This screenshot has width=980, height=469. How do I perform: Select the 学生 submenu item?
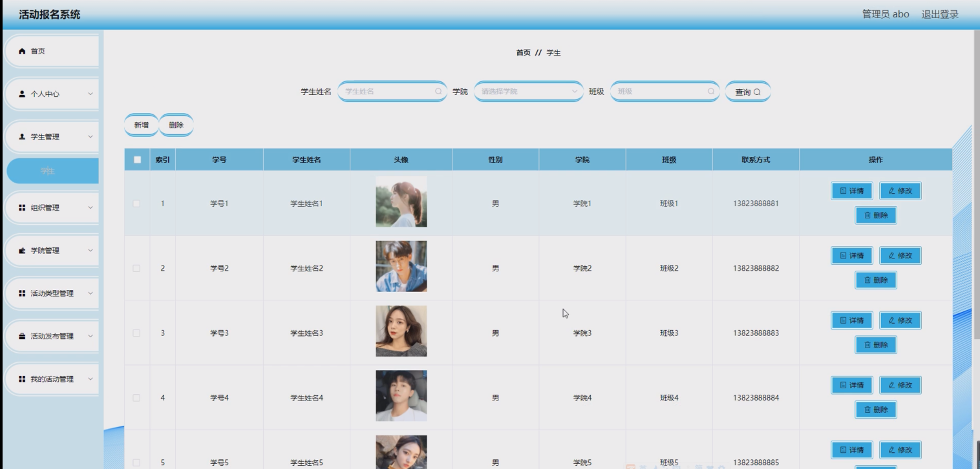tap(52, 171)
